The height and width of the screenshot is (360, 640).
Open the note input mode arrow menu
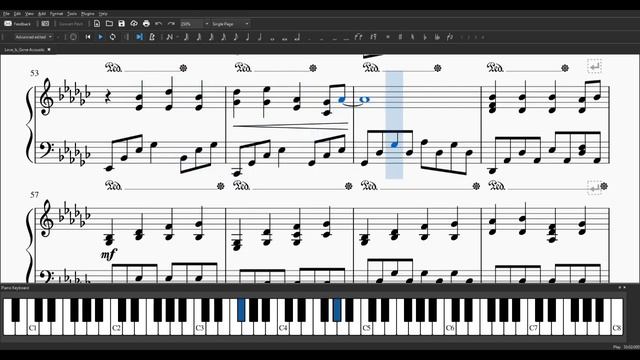click(x=178, y=37)
